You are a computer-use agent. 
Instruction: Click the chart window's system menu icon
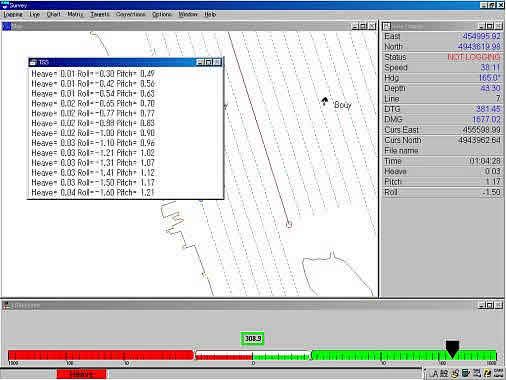pyautogui.click(x=7, y=26)
